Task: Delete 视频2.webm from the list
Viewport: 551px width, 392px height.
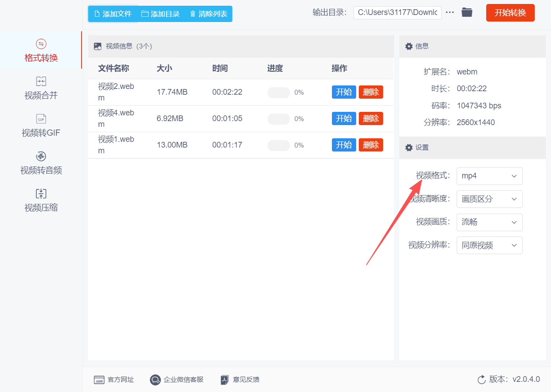Action: (371, 92)
